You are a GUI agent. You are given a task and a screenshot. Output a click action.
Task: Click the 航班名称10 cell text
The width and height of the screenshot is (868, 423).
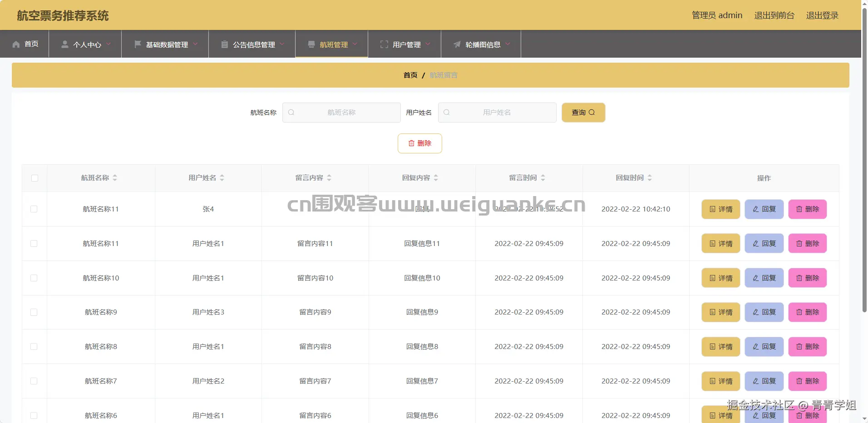pos(101,278)
